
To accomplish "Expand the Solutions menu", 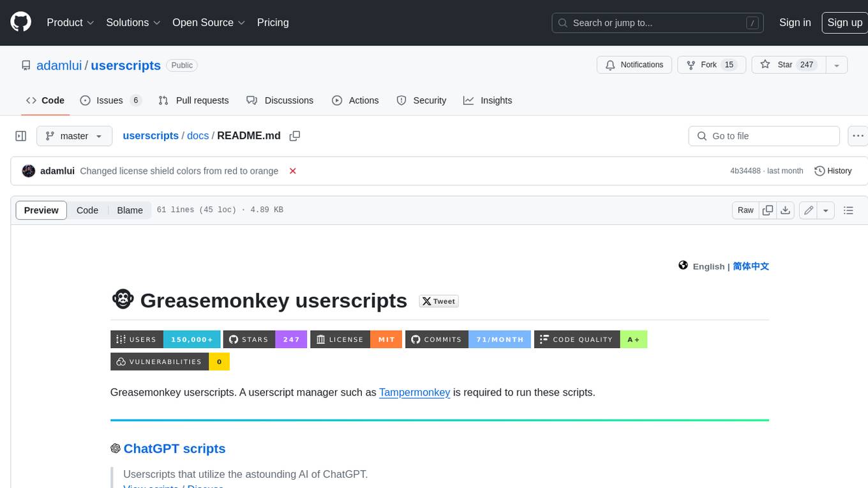I will coord(133,22).
